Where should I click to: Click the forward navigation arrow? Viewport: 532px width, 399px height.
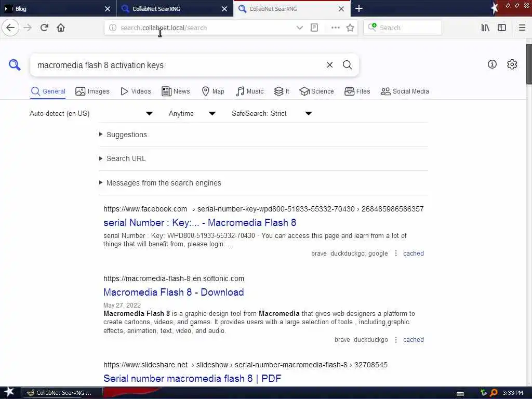tap(28, 28)
